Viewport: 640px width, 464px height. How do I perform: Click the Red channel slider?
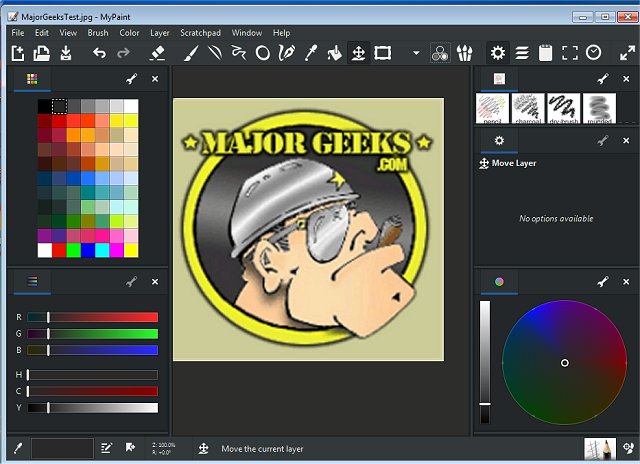(x=93, y=317)
